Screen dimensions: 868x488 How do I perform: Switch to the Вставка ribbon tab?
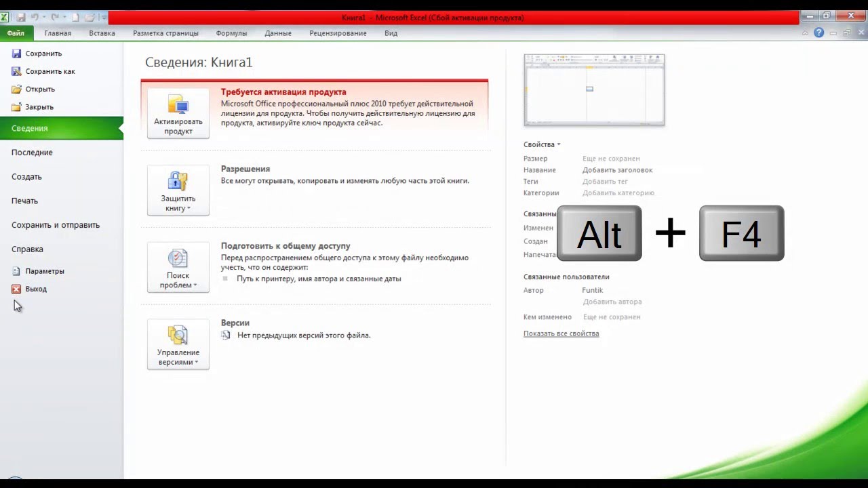(x=102, y=33)
